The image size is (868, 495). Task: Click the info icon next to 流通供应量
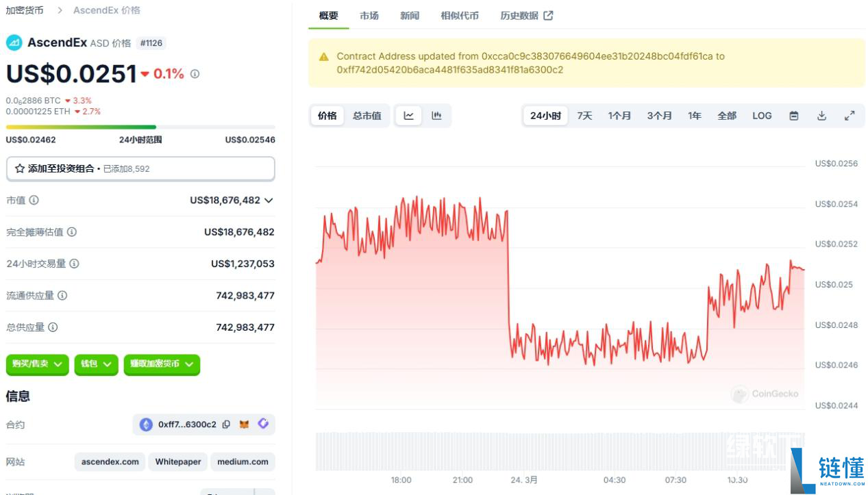[62, 296]
